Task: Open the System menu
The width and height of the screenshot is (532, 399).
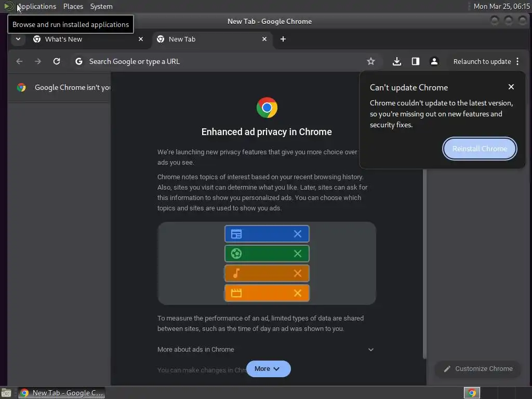Action: coord(101,6)
